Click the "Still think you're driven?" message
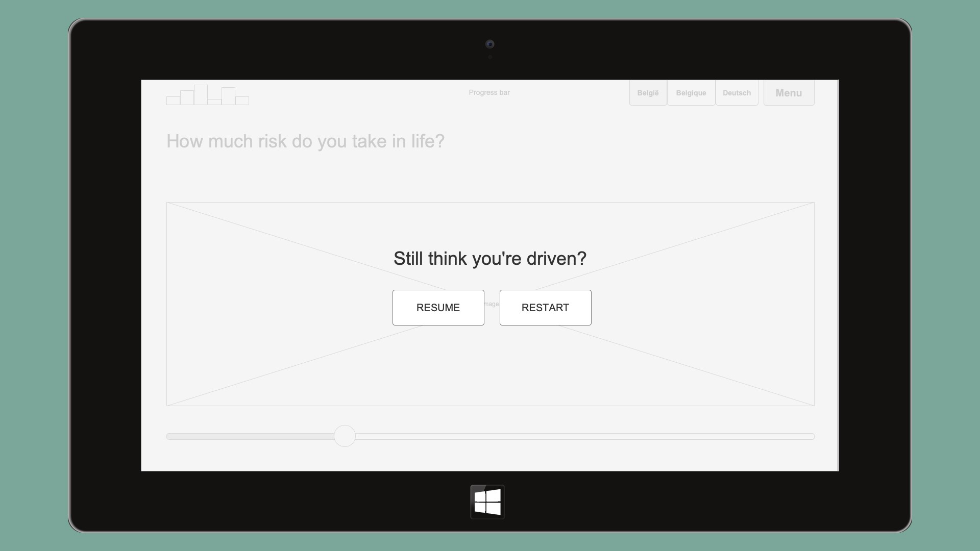980x551 pixels. pos(489,258)
